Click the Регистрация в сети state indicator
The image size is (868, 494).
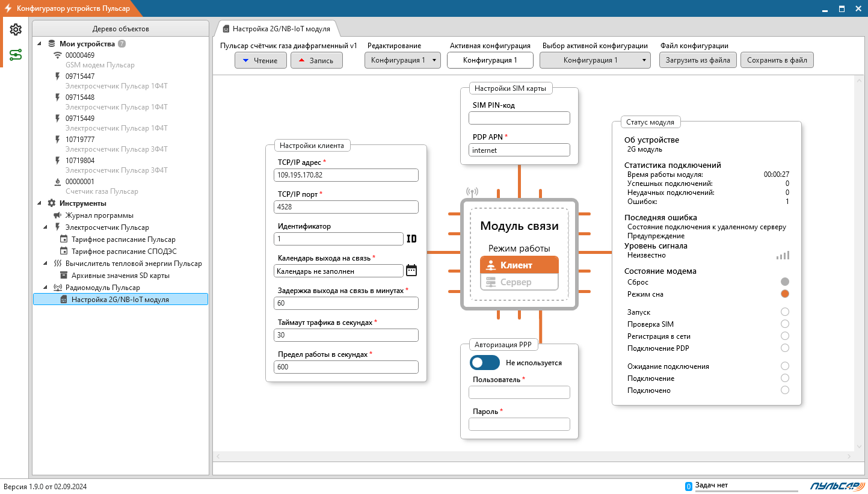(x=784, y=336)
